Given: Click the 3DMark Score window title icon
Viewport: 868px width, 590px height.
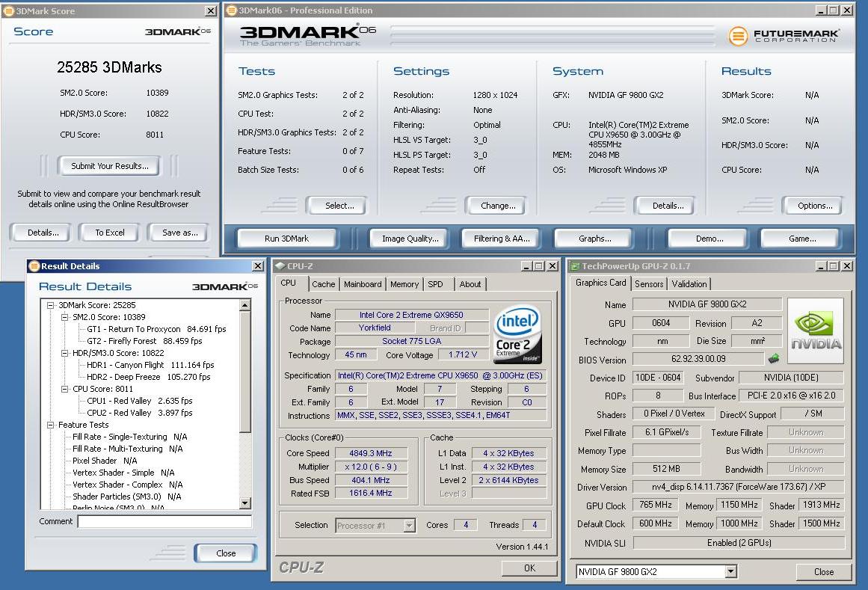Looking at the screenshot, I should tap(9, 10).
